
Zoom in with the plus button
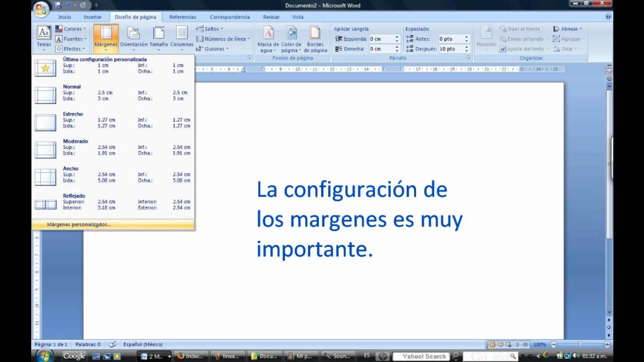(x=607, y=344)
